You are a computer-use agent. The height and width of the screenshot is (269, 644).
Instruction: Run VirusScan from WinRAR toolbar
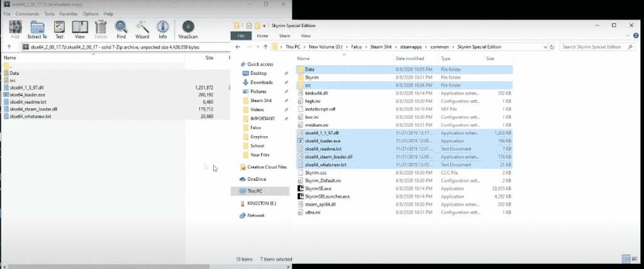click(187, 30)
